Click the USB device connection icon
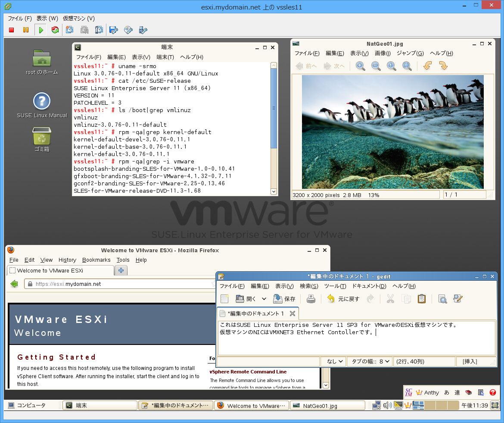 [x=143, y=30]
